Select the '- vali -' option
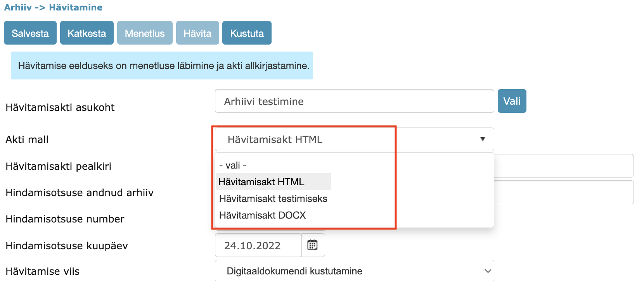The image size is (644, 281). pos(233,165)
